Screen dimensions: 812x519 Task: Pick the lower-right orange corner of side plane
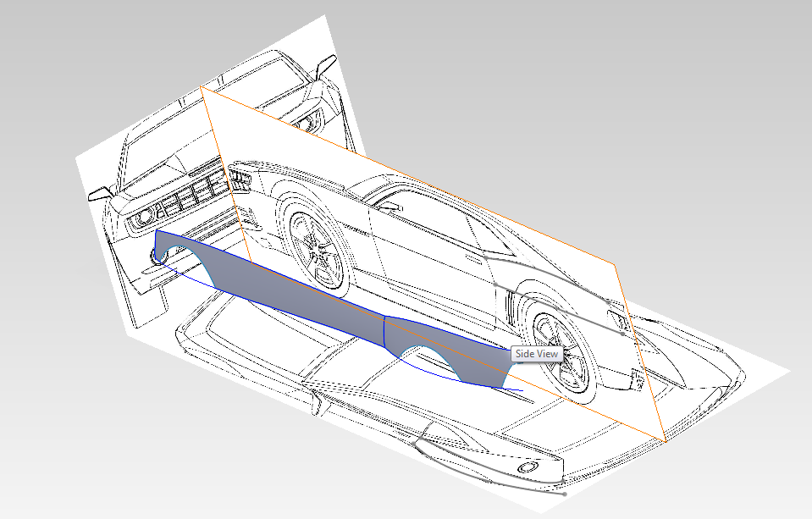tap(665, 441)
